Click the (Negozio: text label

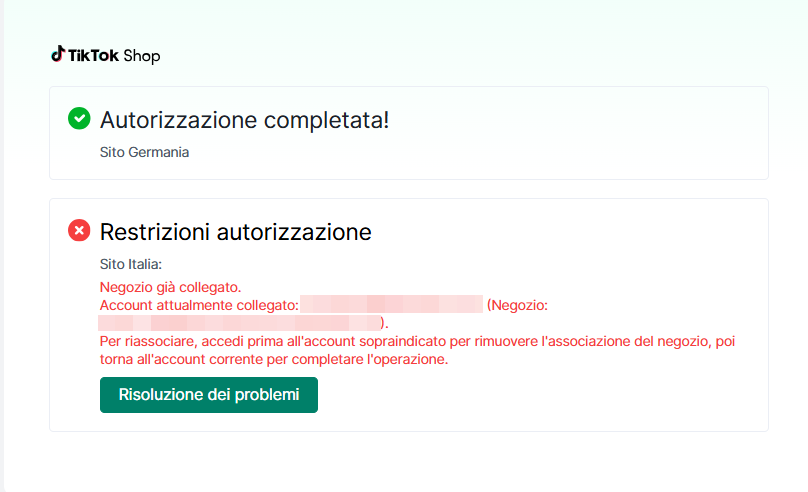pyautogui.click(x=517, y=305)
